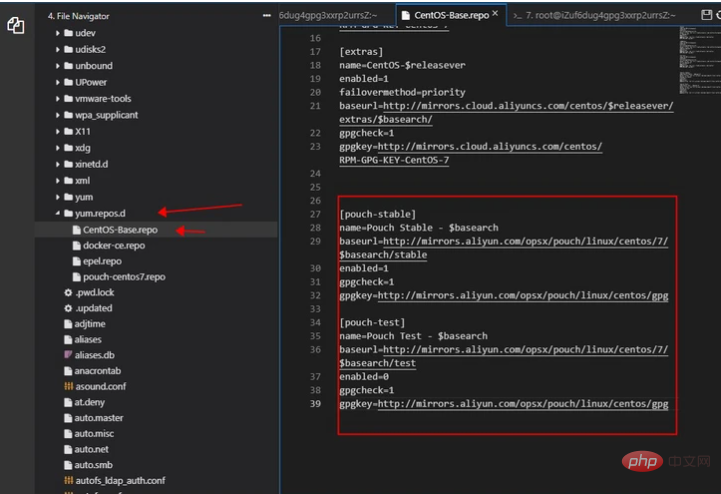Collapse the yum.repos.d folder

click(x=56, y=213)
